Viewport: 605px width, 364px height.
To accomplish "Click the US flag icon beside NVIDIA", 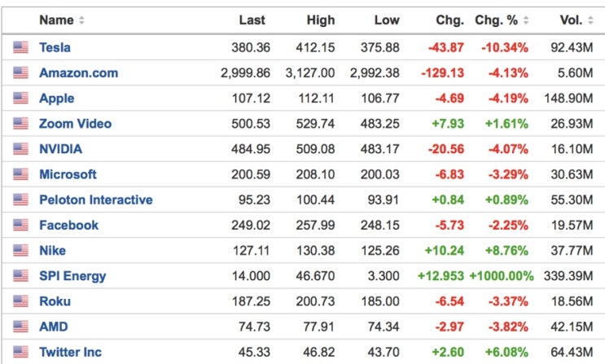I will (20, 148).
